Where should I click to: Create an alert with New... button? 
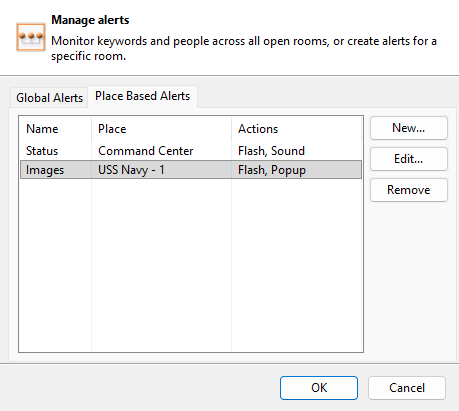(408, 128)
